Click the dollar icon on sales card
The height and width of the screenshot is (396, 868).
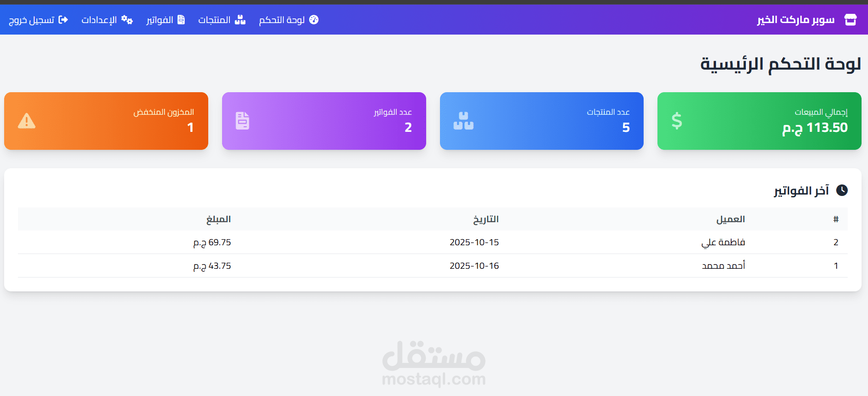(x=677, y=121)
